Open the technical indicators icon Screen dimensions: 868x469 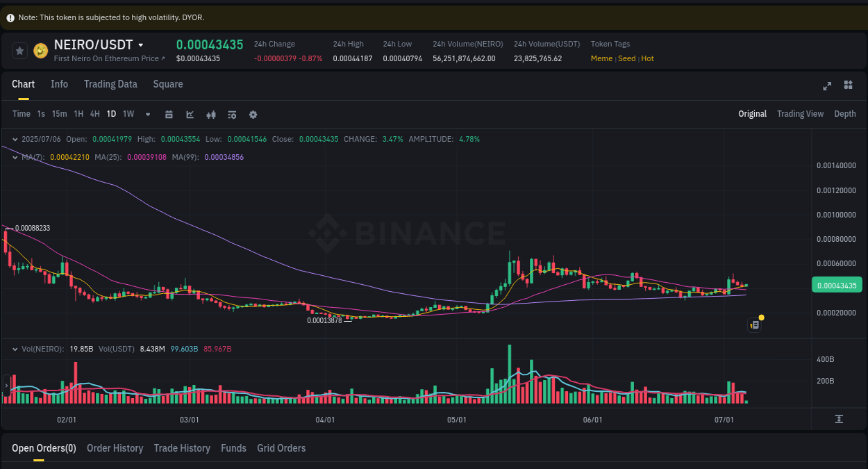pyautogui.click(x=211, y=114)
